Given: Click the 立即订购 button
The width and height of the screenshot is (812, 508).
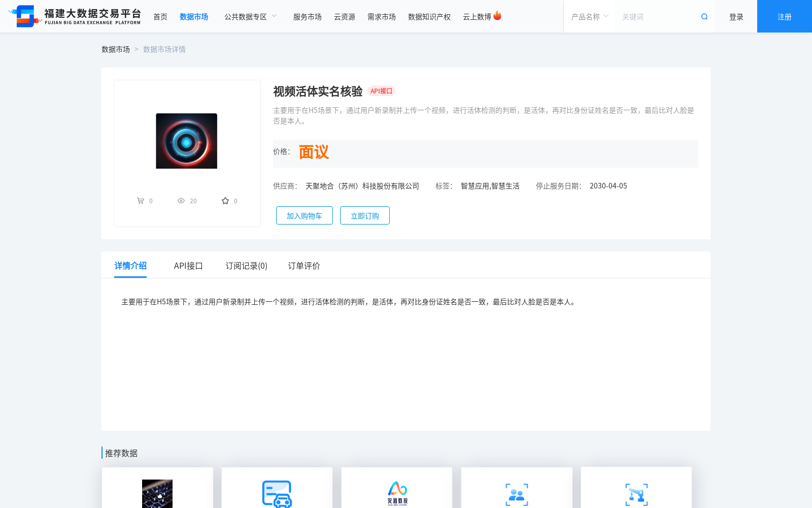Looking at the screenshot, I should [364, 215].
